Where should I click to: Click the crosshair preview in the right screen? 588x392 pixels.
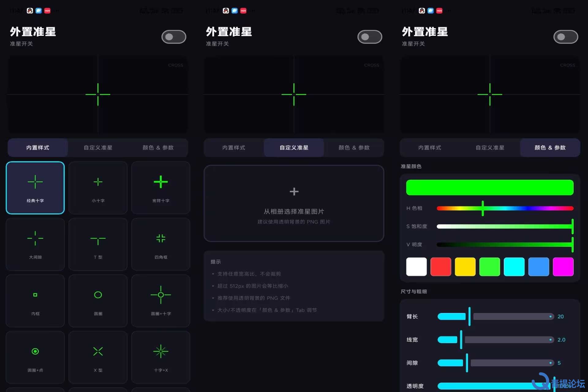pos(490,94)
